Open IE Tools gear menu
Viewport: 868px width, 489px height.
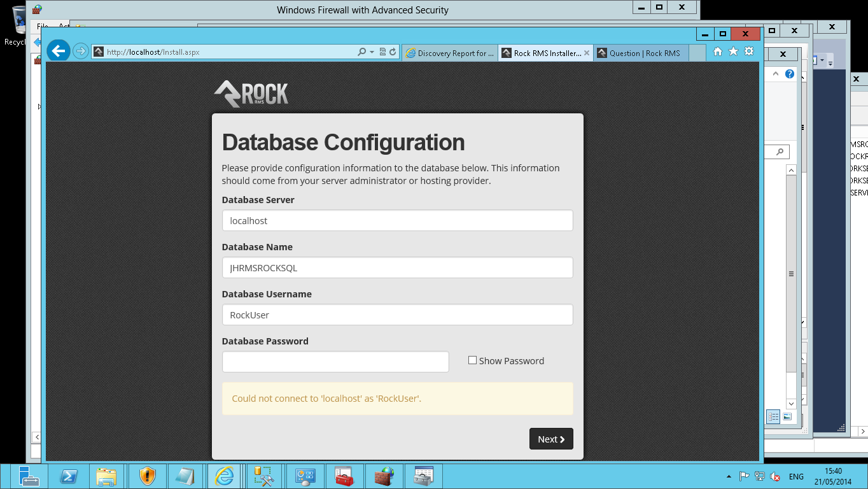749,52
